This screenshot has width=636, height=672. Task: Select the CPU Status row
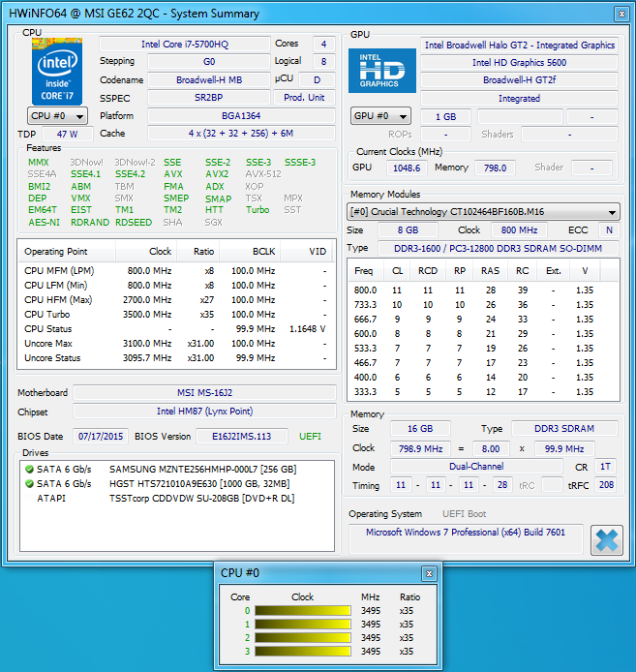click(176, 328)
